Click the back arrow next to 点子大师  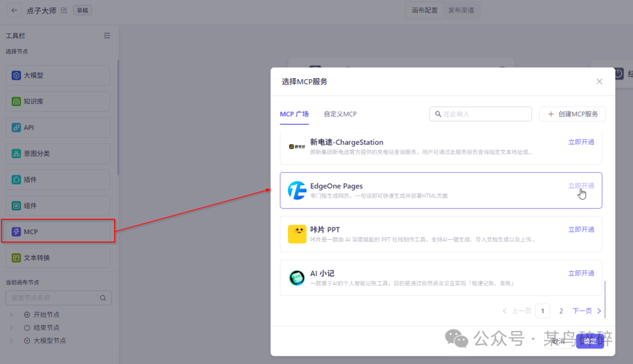coord(14,10)
